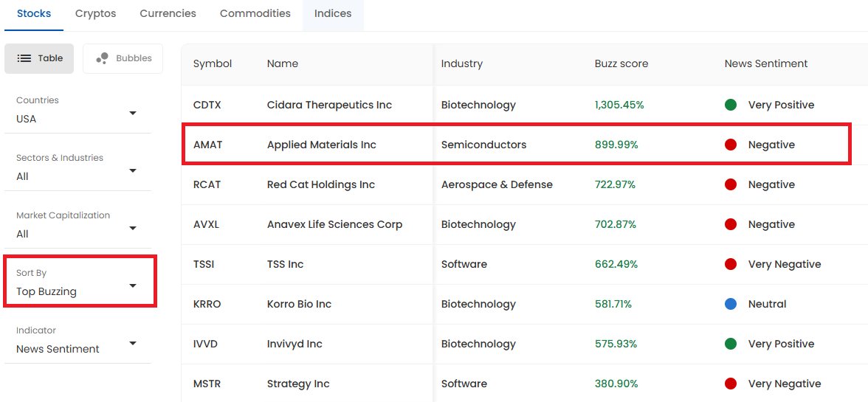The image size is (868, 402).
Task: Open Strategy Inc
Action: (x=298, y=384)
